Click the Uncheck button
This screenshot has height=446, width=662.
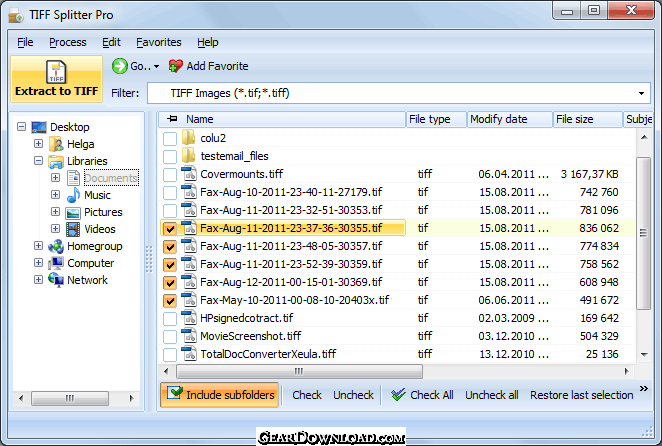point(353,395)
